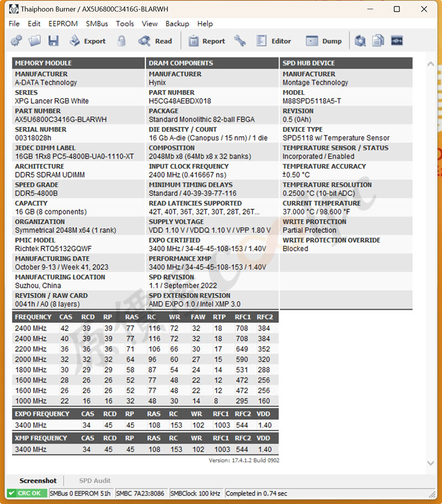Viewport: 442px width, 504px height.
Task: Open the Tools menu
Action: (x=125, y=24)
